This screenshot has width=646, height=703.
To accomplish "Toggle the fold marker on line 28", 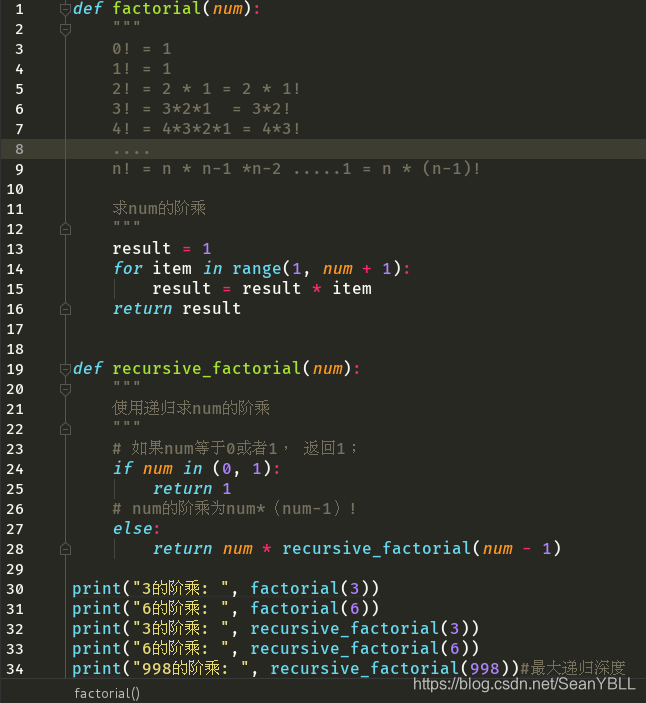I will 65,549.
